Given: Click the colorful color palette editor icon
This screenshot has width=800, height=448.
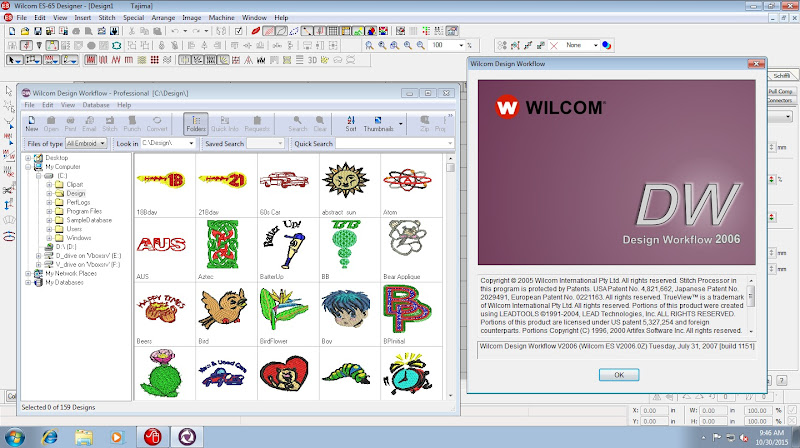Looking at the screenshot, I should coord(383,31).
